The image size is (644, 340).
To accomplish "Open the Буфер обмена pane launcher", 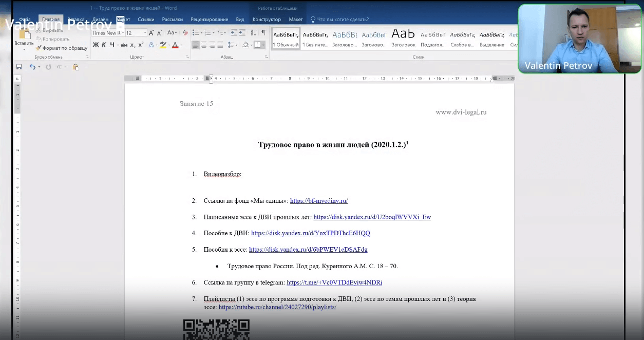I will (x=87, y=56).
